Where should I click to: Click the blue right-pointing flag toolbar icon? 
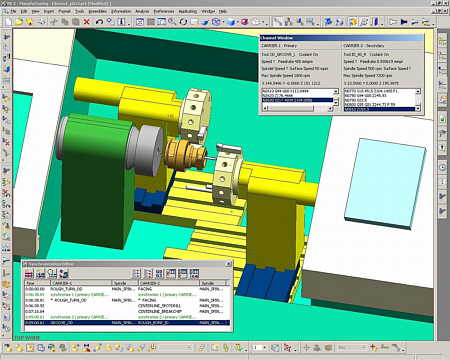(x=404, y=22)
